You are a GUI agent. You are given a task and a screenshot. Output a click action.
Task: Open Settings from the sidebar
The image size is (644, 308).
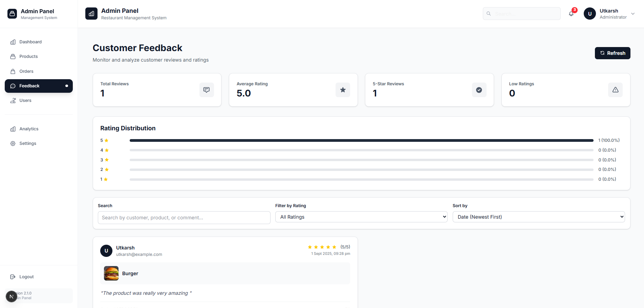coord(28,144)
